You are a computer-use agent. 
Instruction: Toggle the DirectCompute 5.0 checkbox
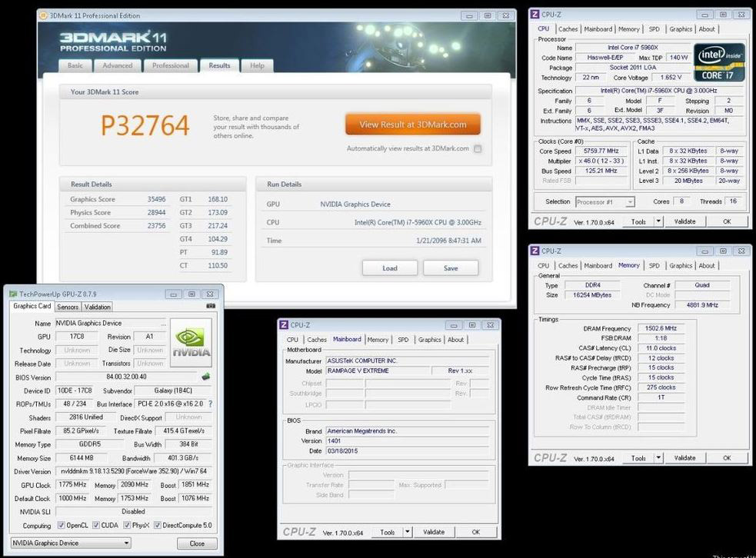[x=157, y=525]
